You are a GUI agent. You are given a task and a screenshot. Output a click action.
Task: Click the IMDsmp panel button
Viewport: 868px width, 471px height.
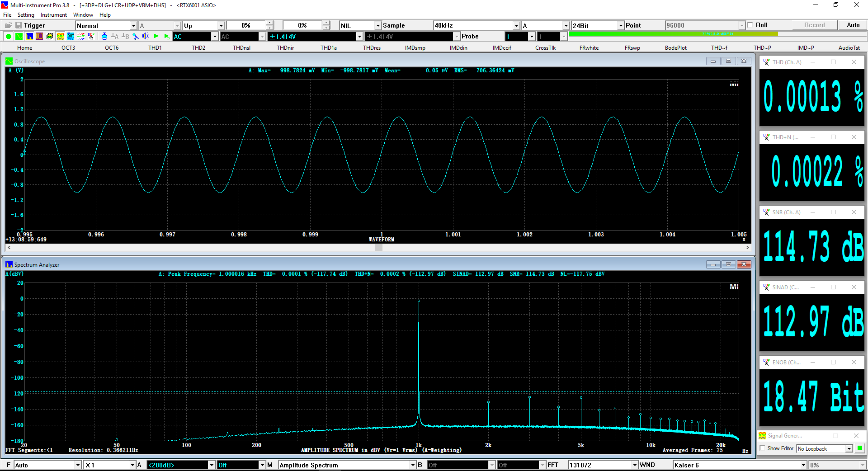pyautogui.click(x=415, y=47)
